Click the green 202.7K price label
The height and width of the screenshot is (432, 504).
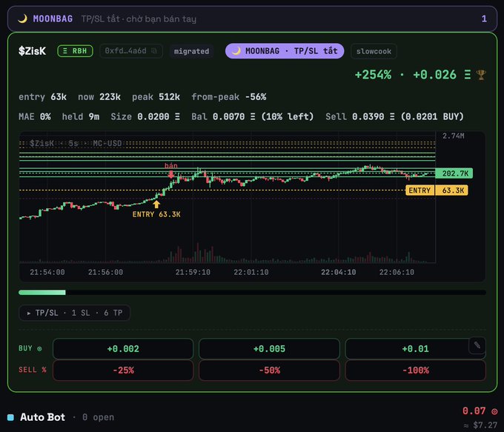click(454, 173)
